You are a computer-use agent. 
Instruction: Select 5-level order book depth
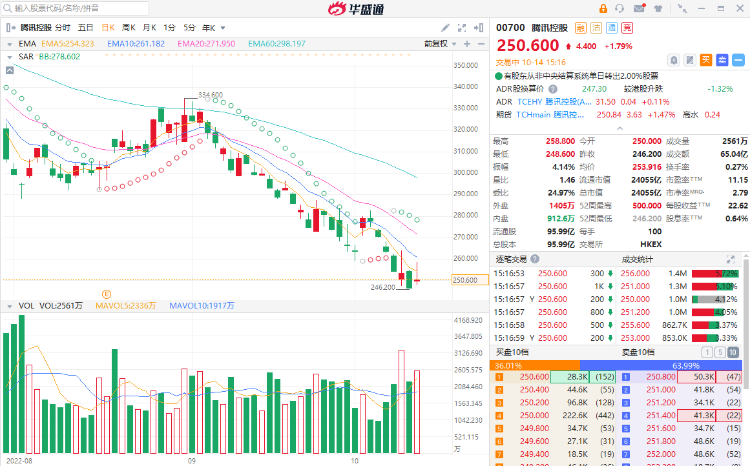tap(720, 353)
